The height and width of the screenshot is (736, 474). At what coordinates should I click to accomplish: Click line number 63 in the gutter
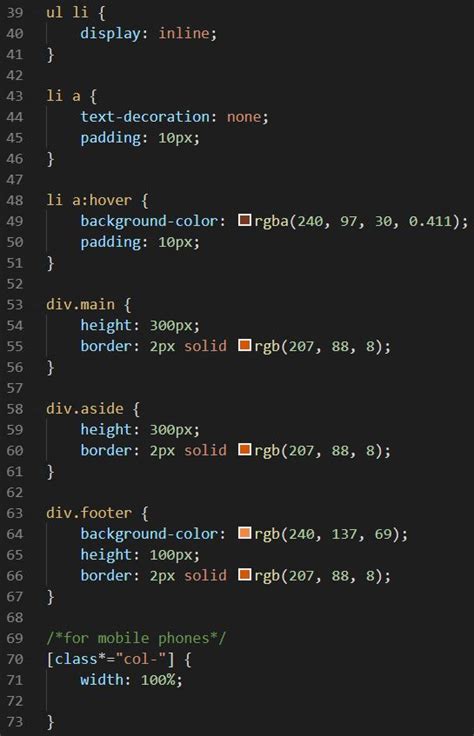click(15, 513)
